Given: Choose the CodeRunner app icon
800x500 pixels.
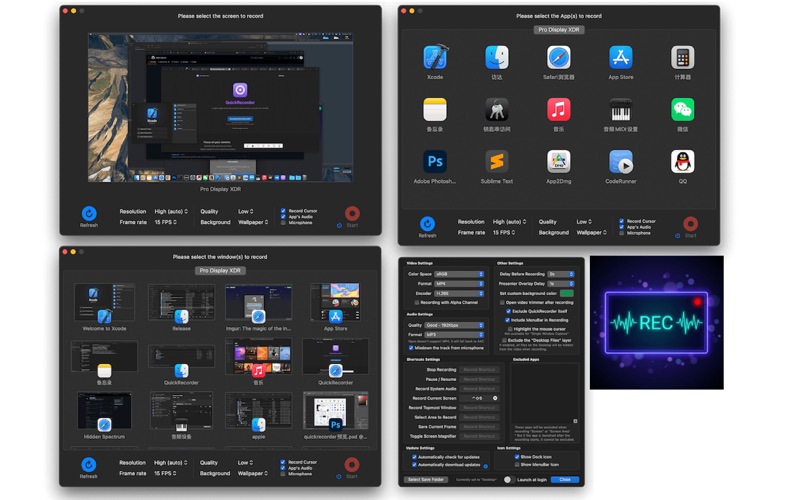Looking at the screenshot, I should coord(620,162).
